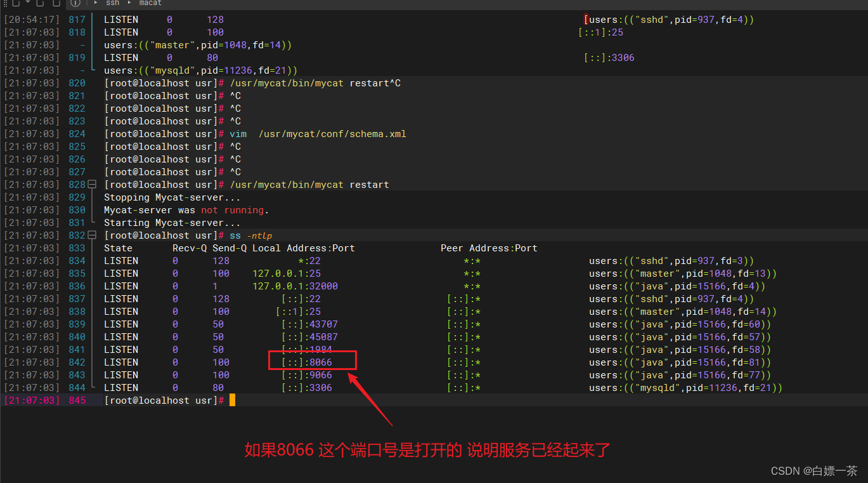
Task: Click the master users entry with fd=13
Action: 683,274
